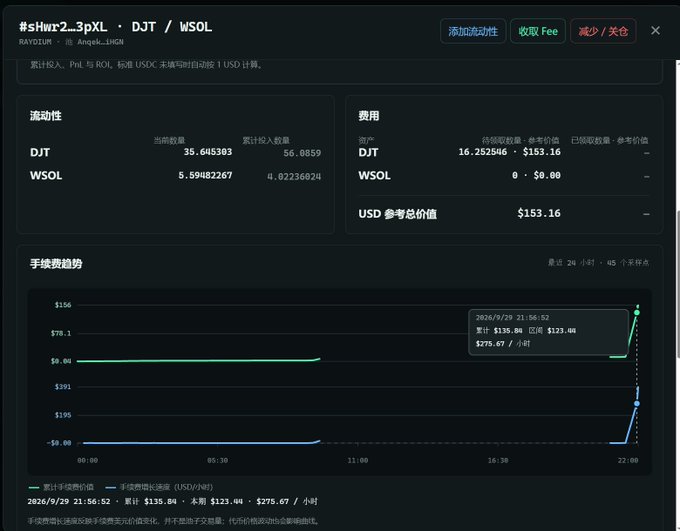Click the 11:00 x-axis label

[x=358, y=460]
